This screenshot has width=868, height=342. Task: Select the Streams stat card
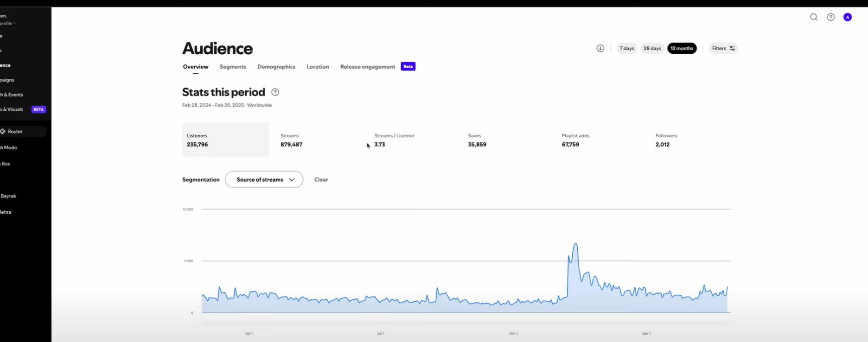pyautogui.click(x=291, y=140)
